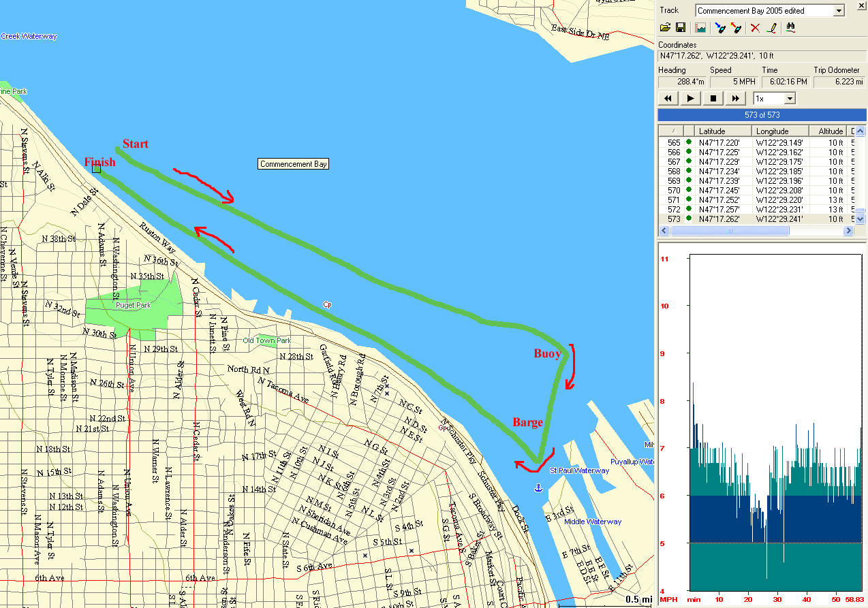Click the Longitude column header

(781, 131)
